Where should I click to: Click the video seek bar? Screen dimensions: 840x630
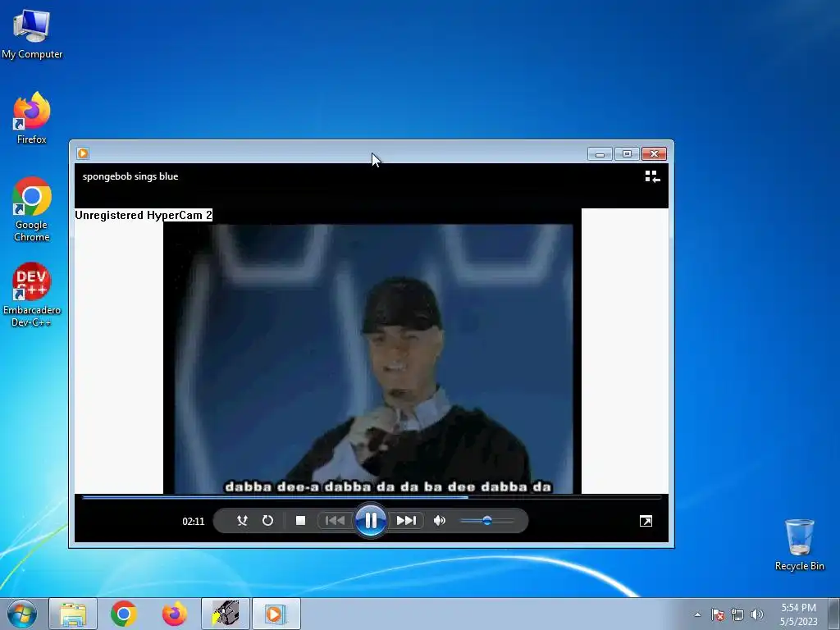[372, 497]
